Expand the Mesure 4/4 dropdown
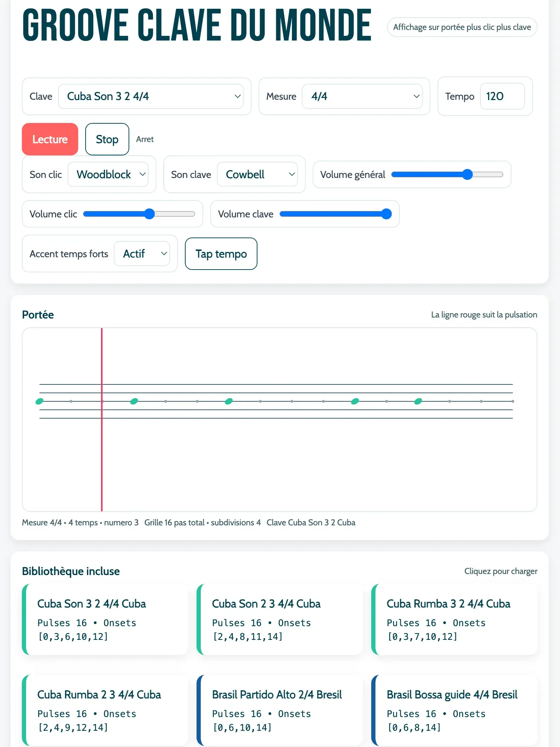Viewport: 560px width, 747px height. click(x=362, y=96)
